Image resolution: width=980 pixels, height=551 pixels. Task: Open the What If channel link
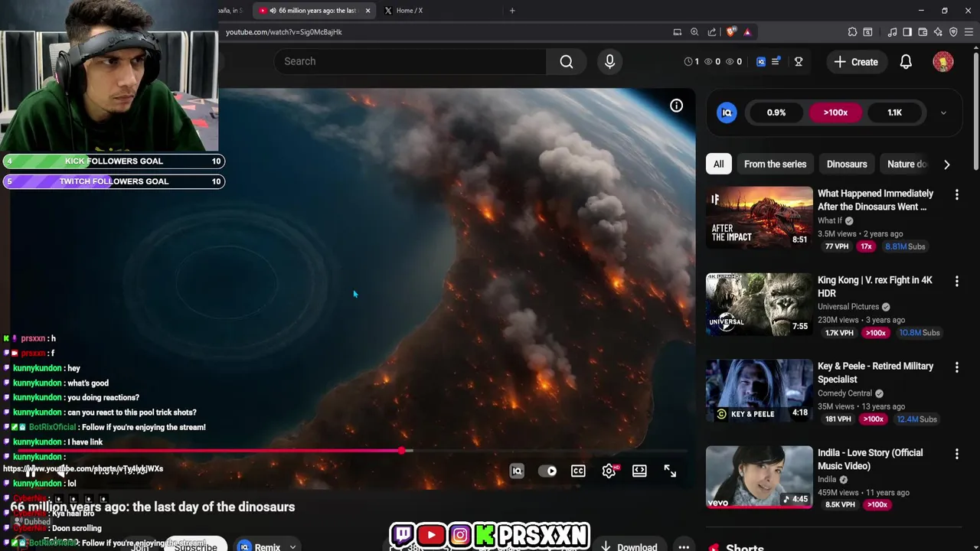pos(830,220)
